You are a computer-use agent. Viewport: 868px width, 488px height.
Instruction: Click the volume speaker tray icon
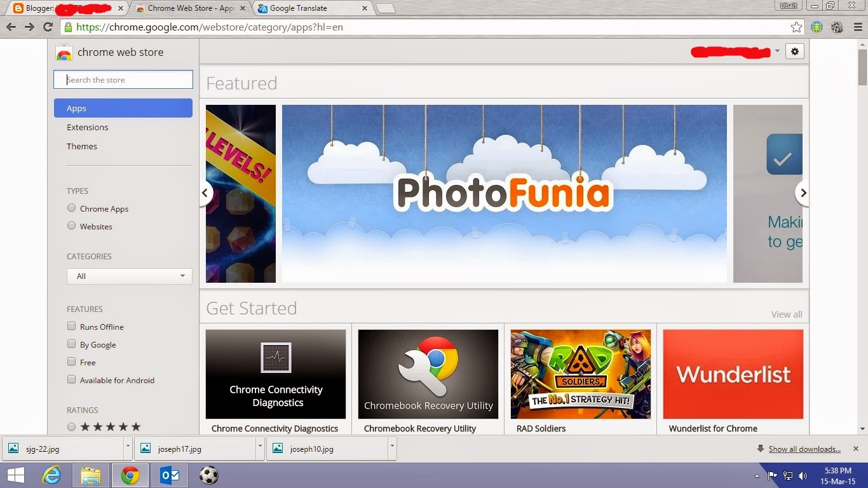(803, 475)
